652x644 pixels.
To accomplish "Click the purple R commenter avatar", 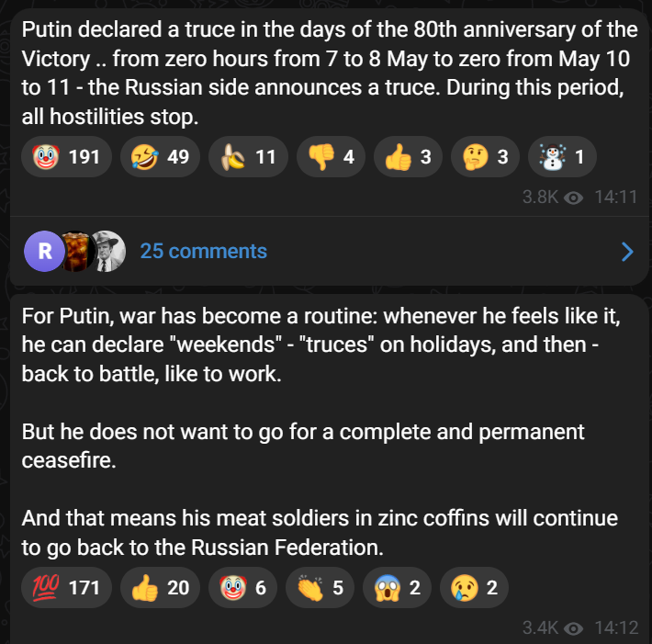I will click(44, 251).
